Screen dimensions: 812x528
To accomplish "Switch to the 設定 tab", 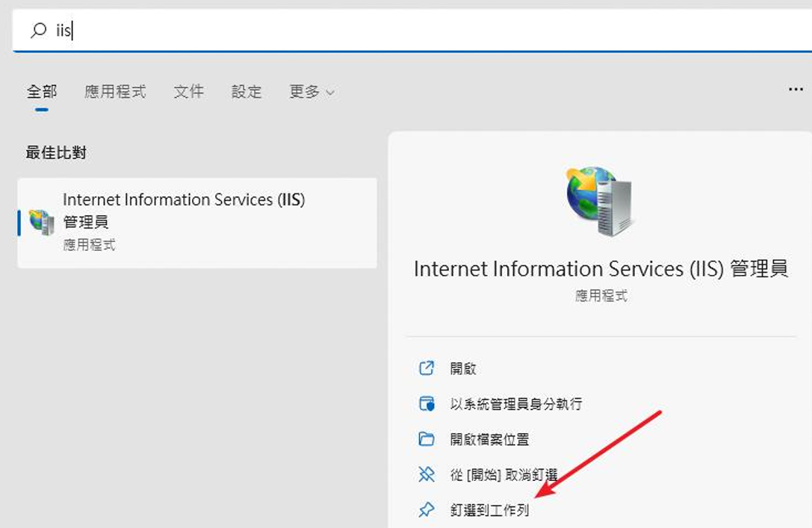I will click(x=247, y=92).
